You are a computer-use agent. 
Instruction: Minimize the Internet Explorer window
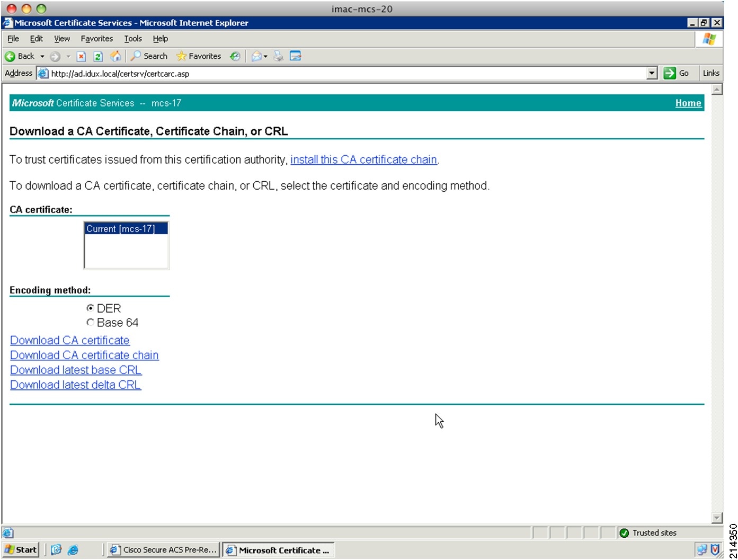(693, 23)
